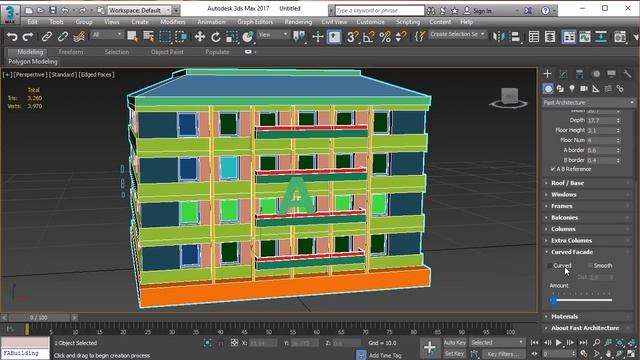Click the Undo arrow icon
The width and height of the screenshot is (640, 360).
[12, 37]
